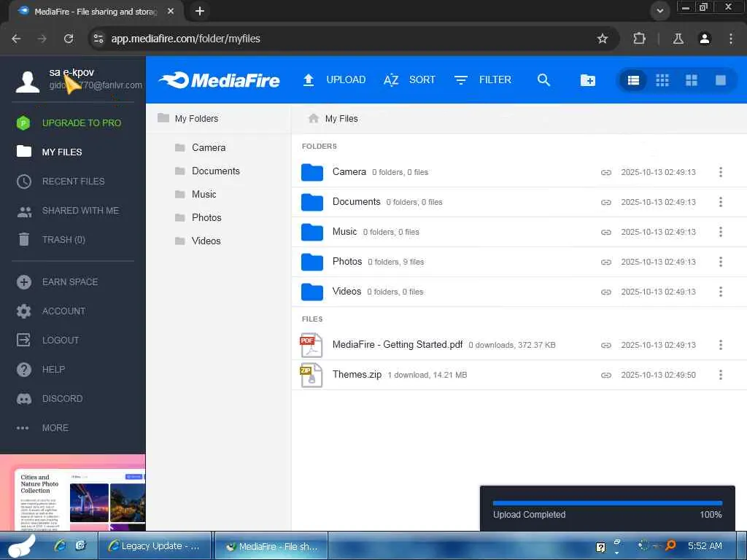The image size is (747, 560).
Task: Open the browser extensions puzzle icon
Action: pos(639,39)
